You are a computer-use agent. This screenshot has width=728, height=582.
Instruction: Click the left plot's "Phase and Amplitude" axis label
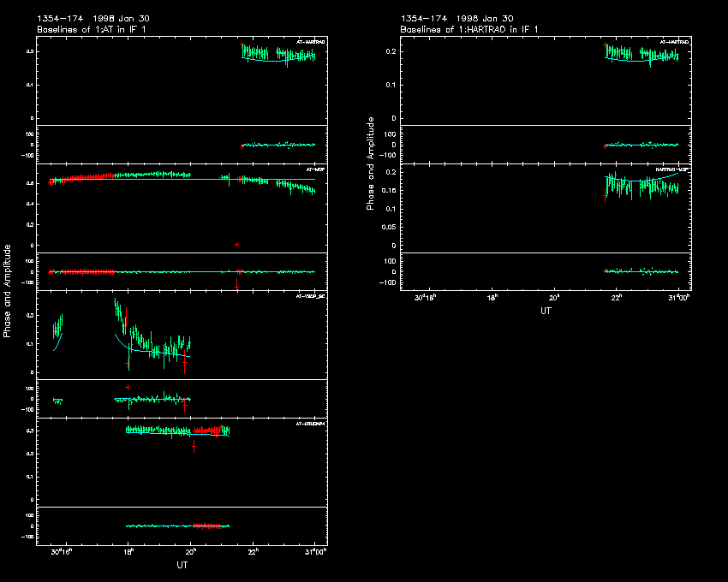7,291
